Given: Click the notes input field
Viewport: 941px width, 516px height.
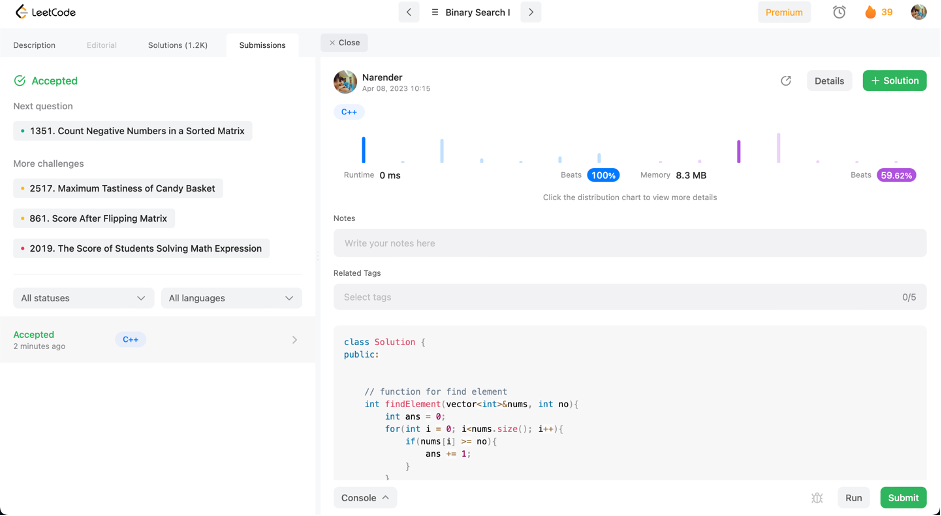Looking at the screenshot, I should 629,243.
